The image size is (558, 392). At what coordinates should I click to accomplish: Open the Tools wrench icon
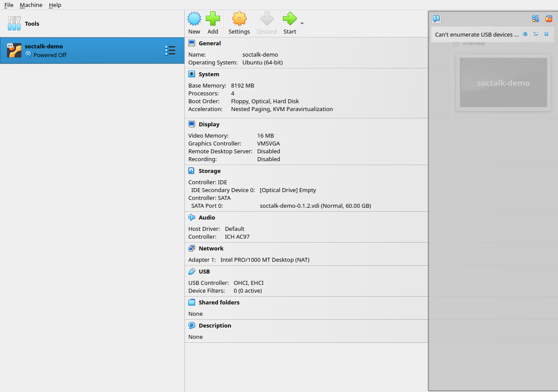pos(14,24)
